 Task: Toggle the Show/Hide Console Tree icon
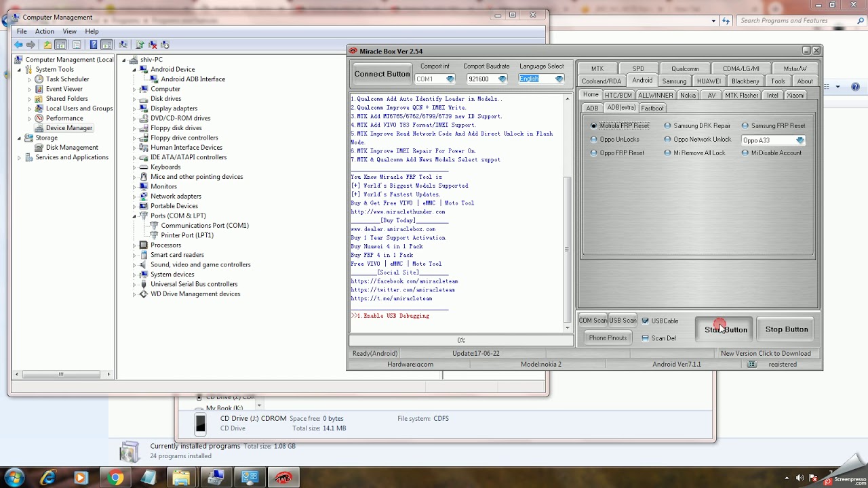click(x=60, y=45)
